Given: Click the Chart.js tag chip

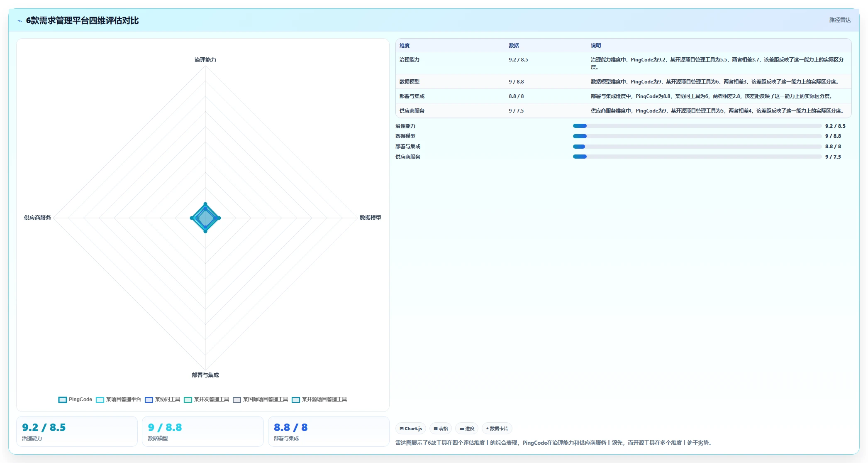Looking at the screenshot, I should pos(411,429).
